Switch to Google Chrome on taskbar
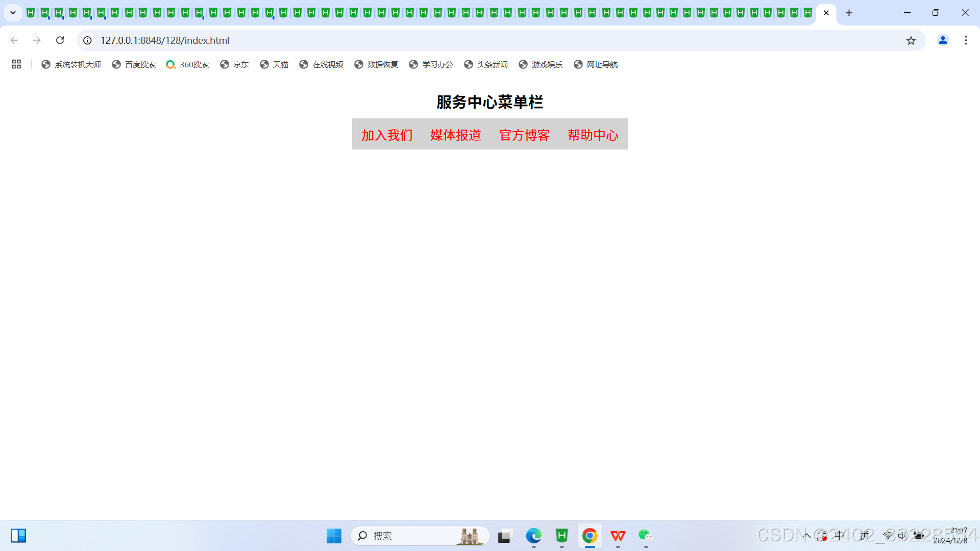The height and width of the screenshot is (551, 980). pos(590,536)
